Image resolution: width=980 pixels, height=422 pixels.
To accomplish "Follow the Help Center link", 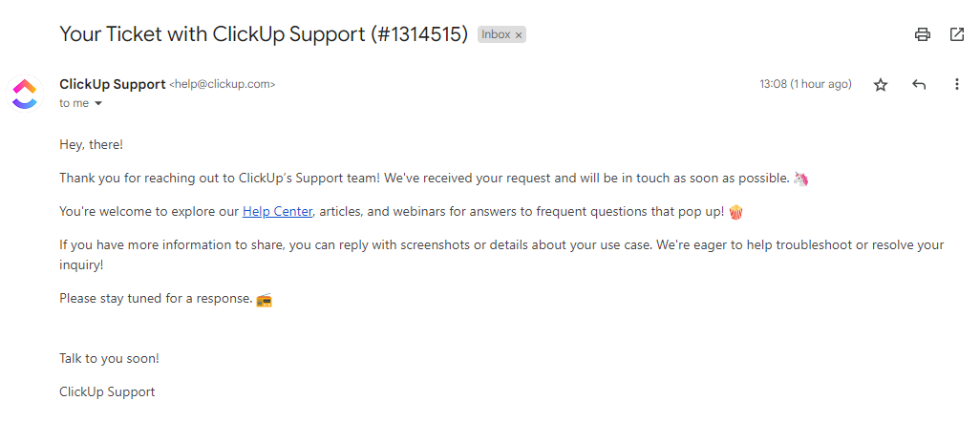I will coord(277,212).
